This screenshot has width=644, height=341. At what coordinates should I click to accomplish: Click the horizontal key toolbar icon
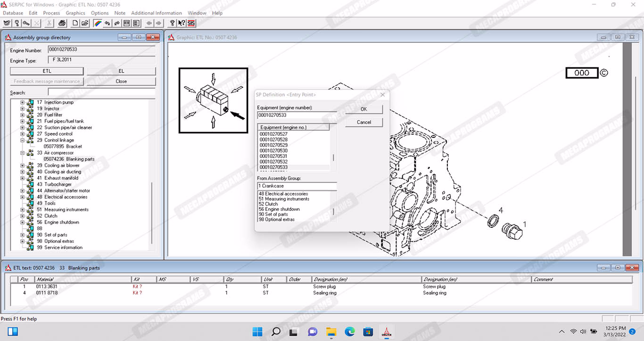(x=26, y=23)
